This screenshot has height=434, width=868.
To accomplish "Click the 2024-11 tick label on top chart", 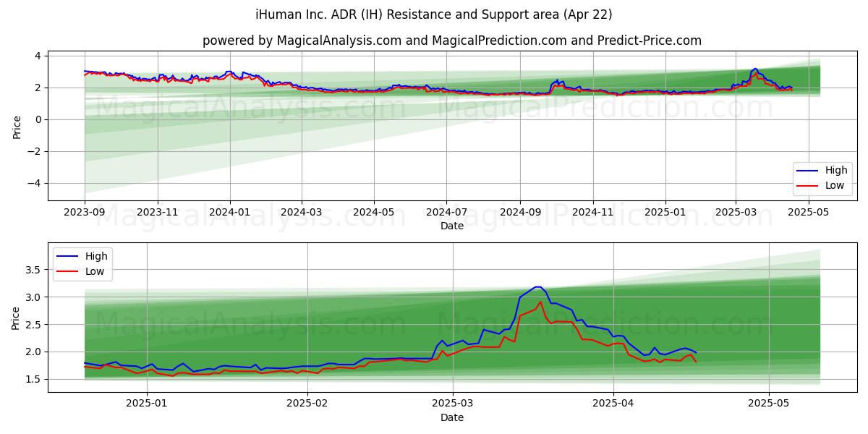I will coord(592,213).
